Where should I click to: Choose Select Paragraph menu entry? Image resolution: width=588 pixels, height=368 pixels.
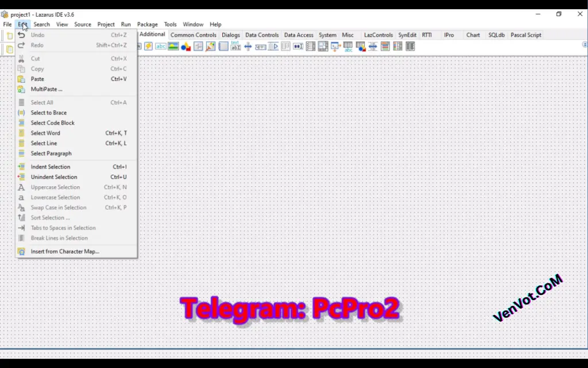point(76,153)
